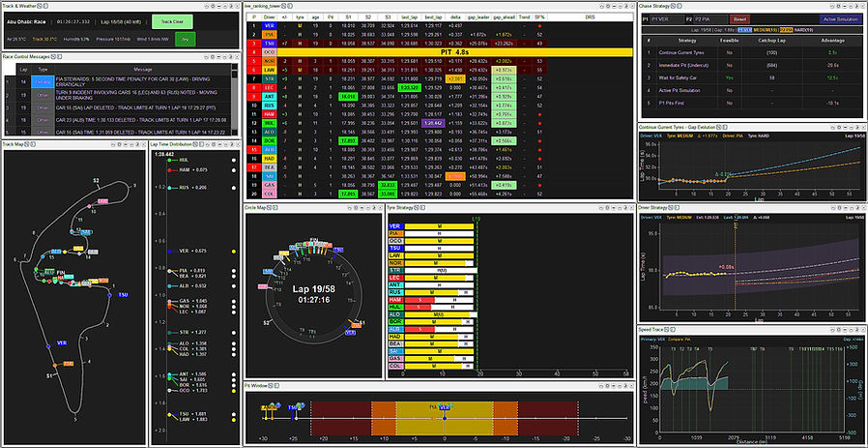This screenshot has height=448, width=868.
Task: Click first icon next to Circle Map title
Action: (271, 207)
